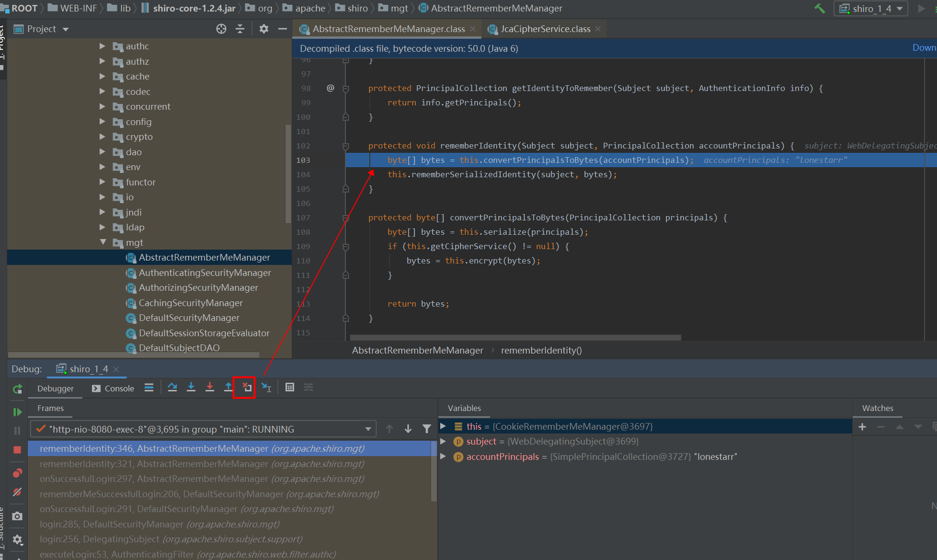Expand the subject variable node
The height and width of the screenshot is (560, 937).
coord(443,441)
